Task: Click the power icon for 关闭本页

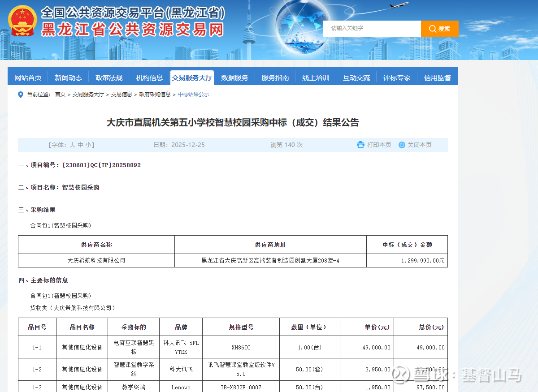Action: 402,145
